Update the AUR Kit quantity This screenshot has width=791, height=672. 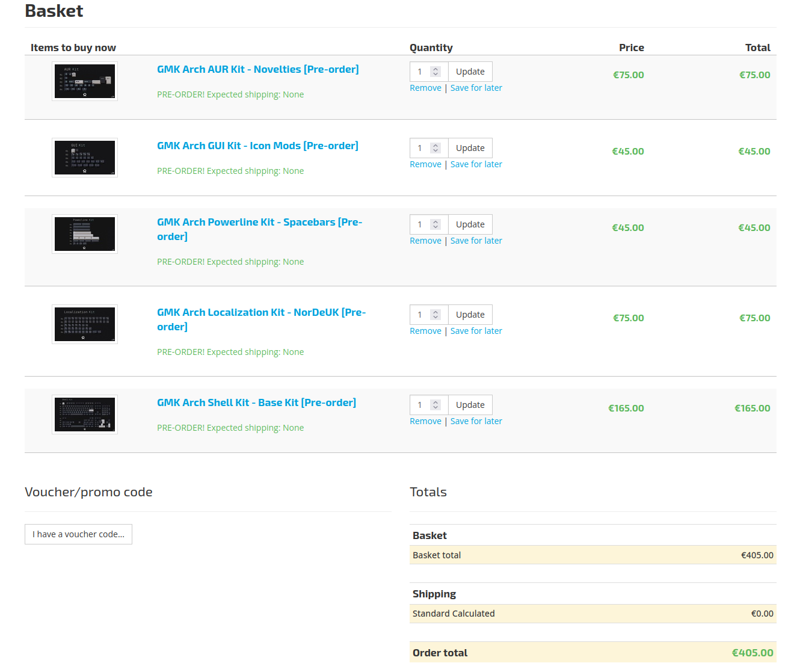tap(470, 72)
